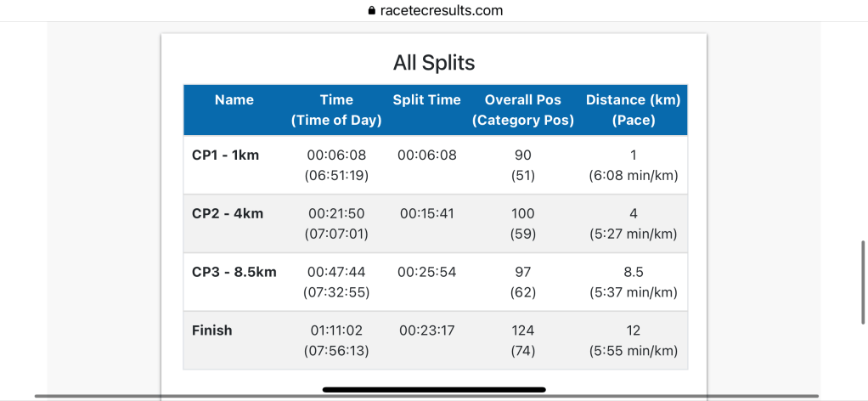Click the Finish time 01:11:02
Image resolution: width=868 pixels, height=401 pixels.
336,330
